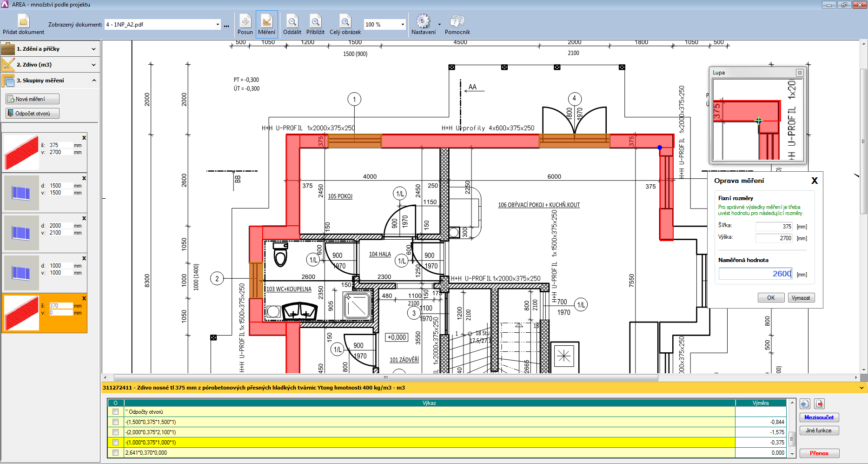Click the Oddálit zoom out icon
The height and width of the screenshot is (464, 868).
[292, 21]
